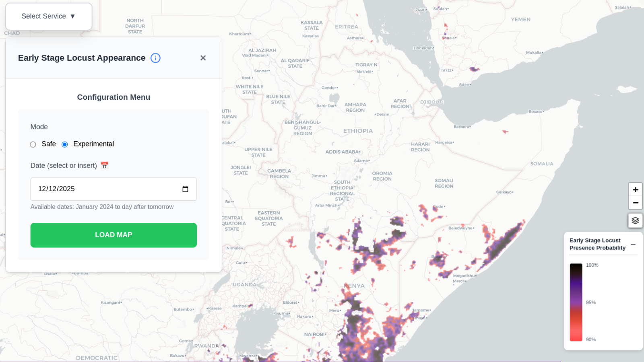Click the probability color gradient bar
This screenshot has height=362, width=644.
pyautogui.click(x=576, y=302)
